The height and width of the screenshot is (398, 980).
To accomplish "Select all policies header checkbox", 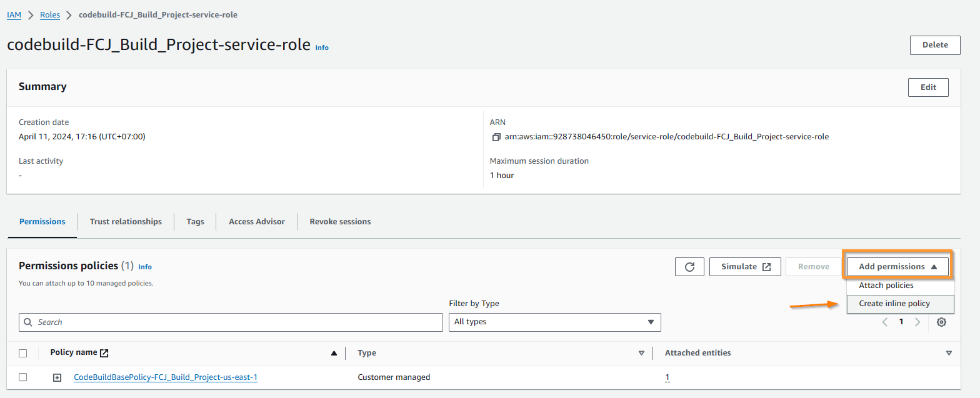I will pyautogui.click(x=23, y=353).
